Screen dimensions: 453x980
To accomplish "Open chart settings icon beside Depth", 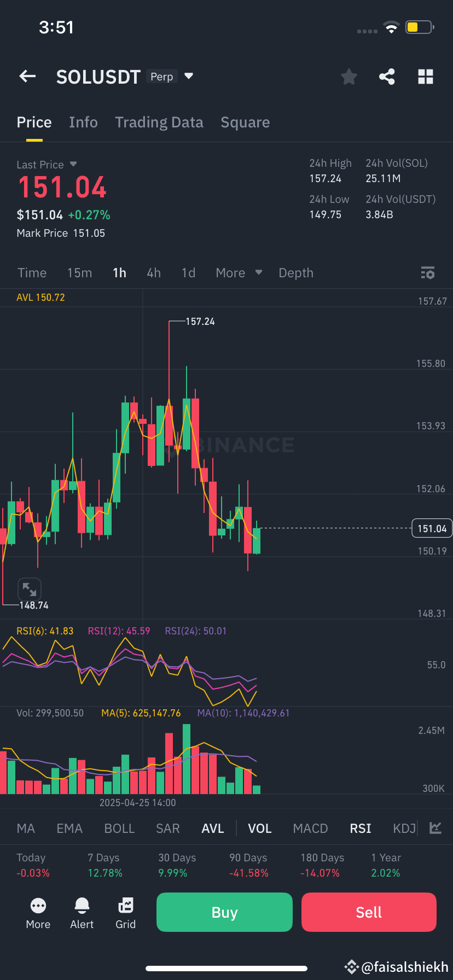I will (427, 273).
